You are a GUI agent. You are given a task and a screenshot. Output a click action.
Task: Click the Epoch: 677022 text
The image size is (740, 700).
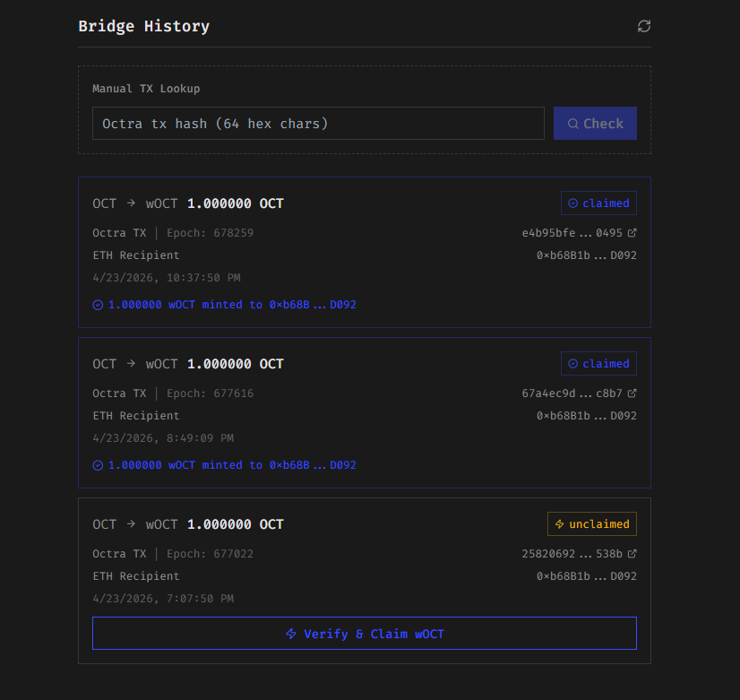coord(210,554)
